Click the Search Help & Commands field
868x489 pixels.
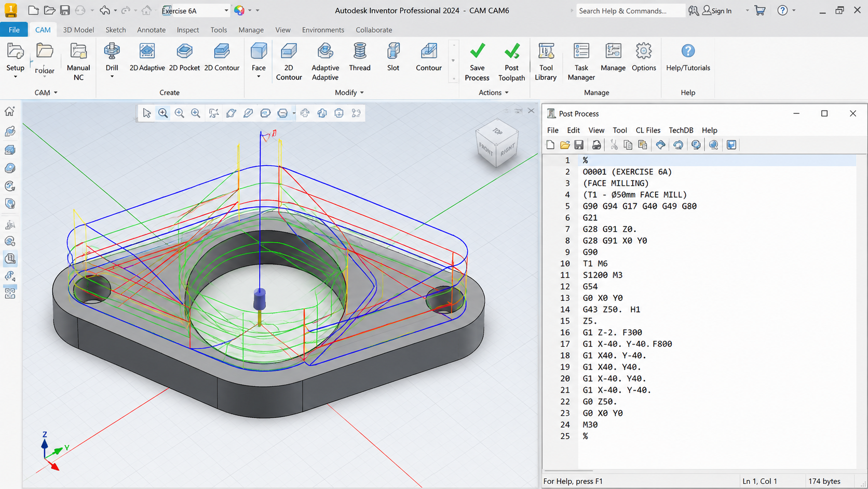[630, 10]
